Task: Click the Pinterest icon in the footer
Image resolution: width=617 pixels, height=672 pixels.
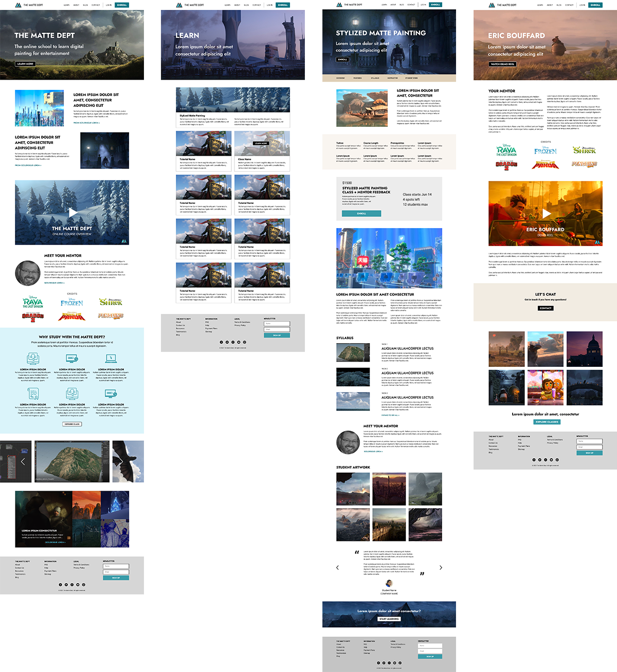Action: pyautogui.click(x=84, y=585)
